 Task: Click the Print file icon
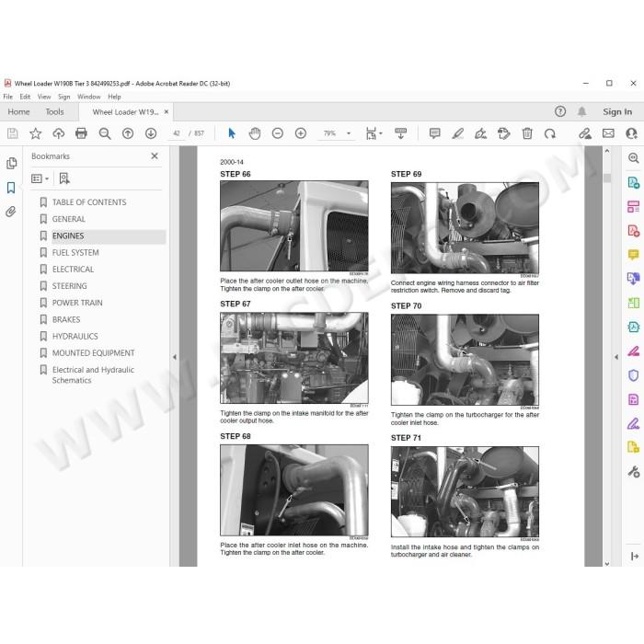[x=81, y=133]
